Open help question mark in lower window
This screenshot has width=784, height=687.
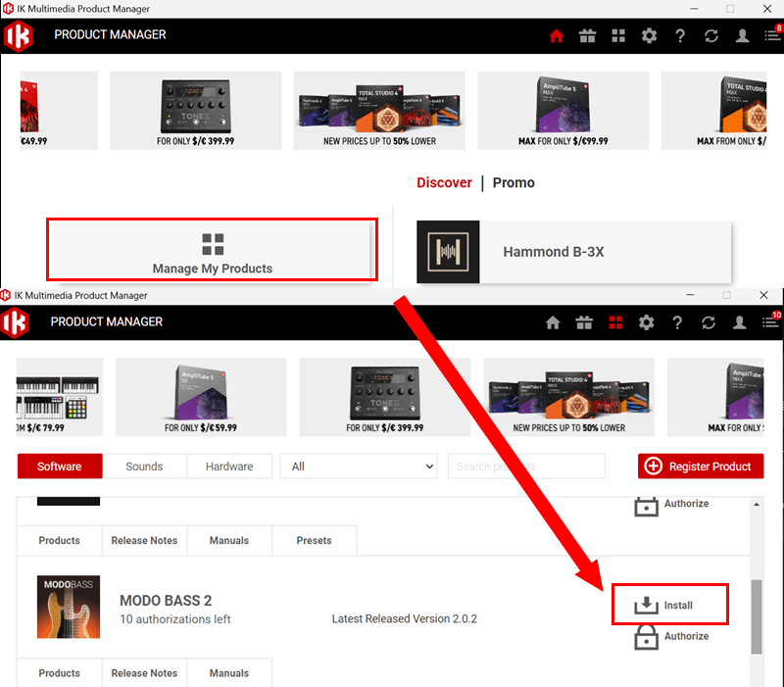tap(677, 322)
